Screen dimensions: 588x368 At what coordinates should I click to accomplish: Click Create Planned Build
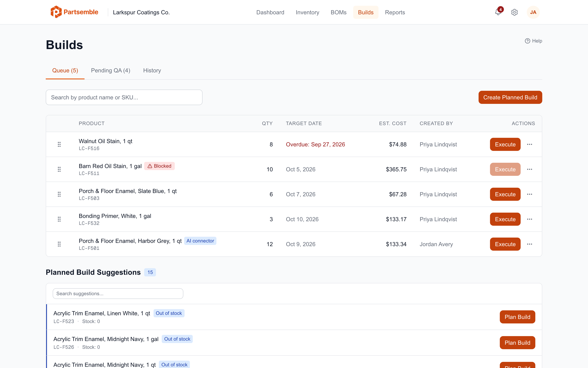[510, 97]
